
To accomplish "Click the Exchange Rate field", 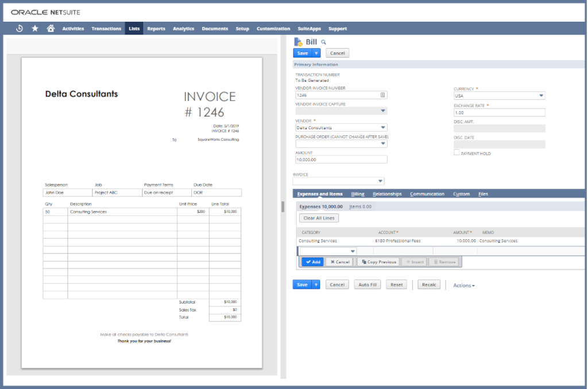I will click(x=499, y=112).
